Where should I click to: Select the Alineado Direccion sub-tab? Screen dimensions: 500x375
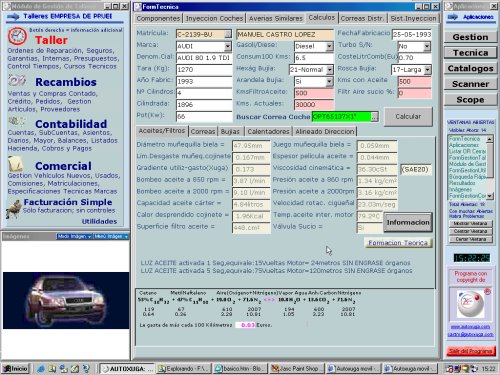point(325,131)
